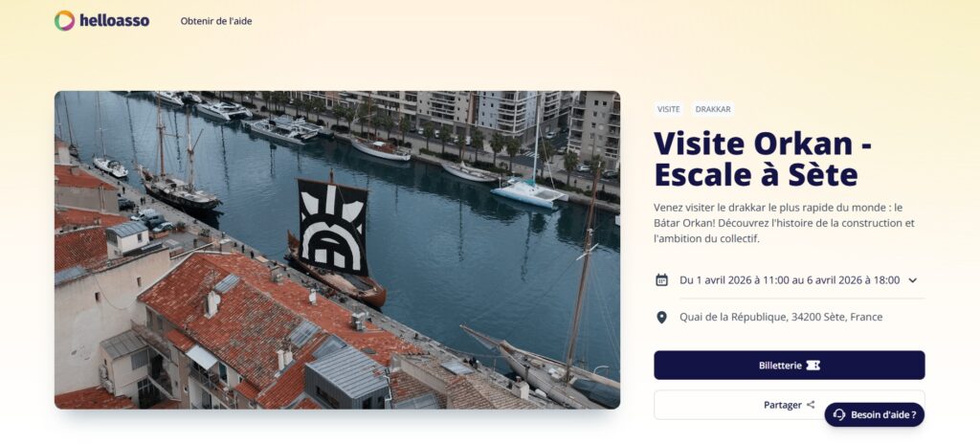Image resolution: width=980 pixels, height=444 pixels.
Task: Open the Quai de la République address
Action: pos(781,317)
